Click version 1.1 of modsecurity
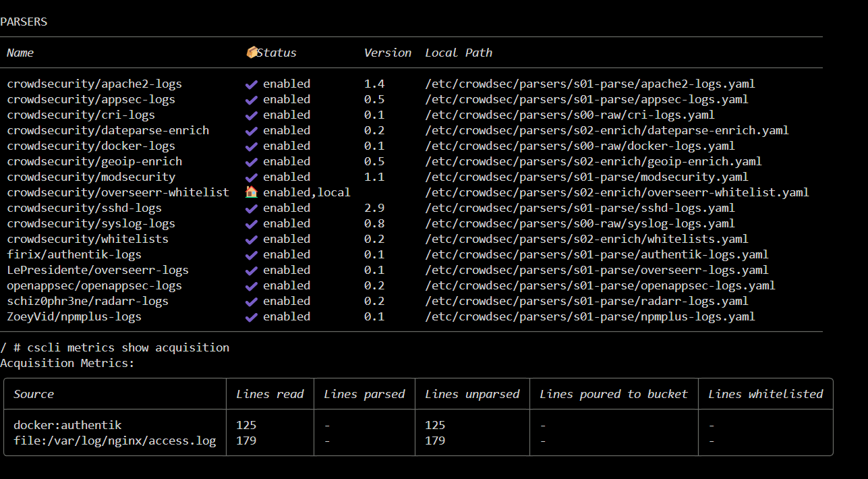 pos(374,177)
